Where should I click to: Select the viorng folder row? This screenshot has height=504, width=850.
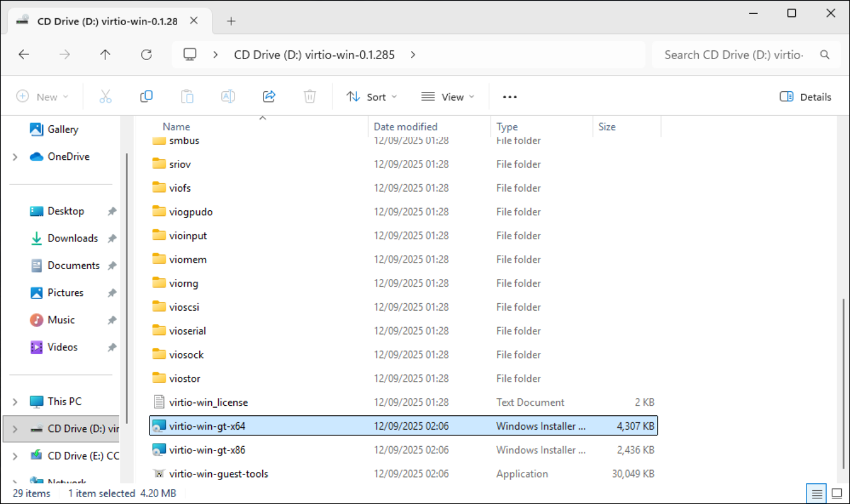[x=404, y=283]
